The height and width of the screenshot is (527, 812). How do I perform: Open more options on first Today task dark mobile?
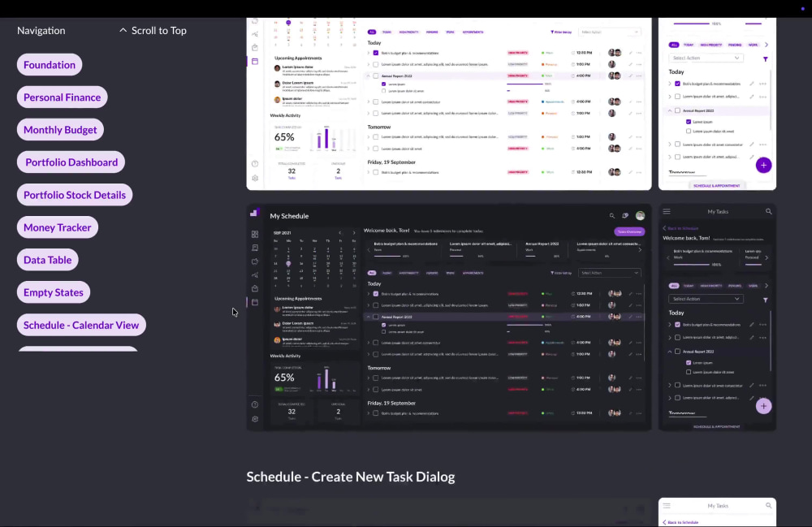coord(762,325)
